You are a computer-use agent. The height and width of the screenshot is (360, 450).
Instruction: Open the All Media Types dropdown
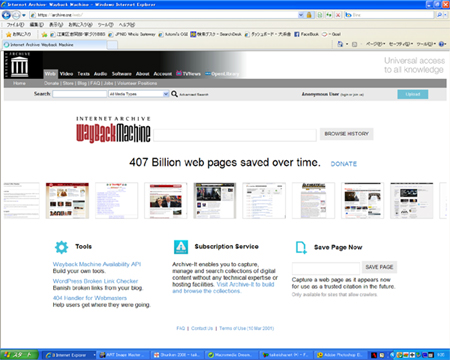139,94
